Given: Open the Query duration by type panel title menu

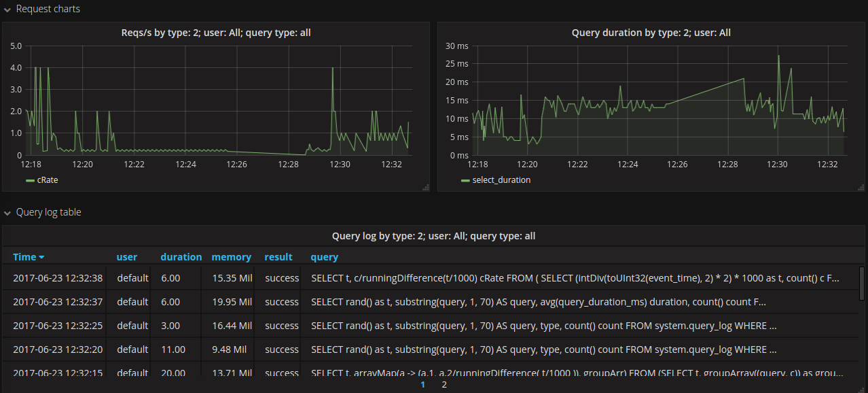Looking at the screenshot, I should [x=651, y=33].
